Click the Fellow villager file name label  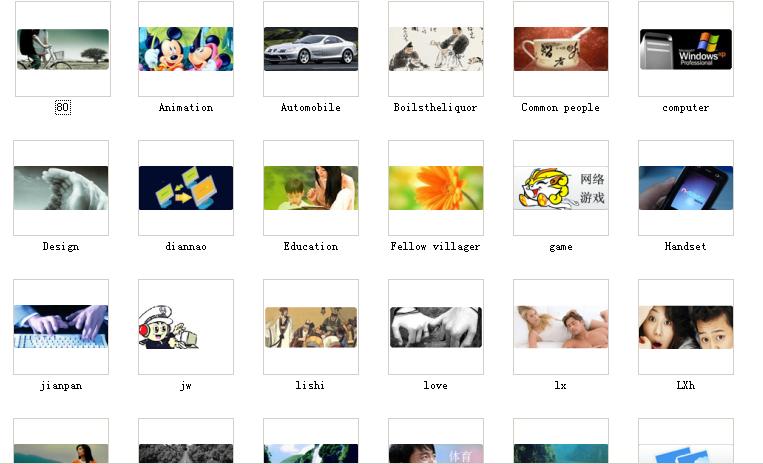pos(436,247)
